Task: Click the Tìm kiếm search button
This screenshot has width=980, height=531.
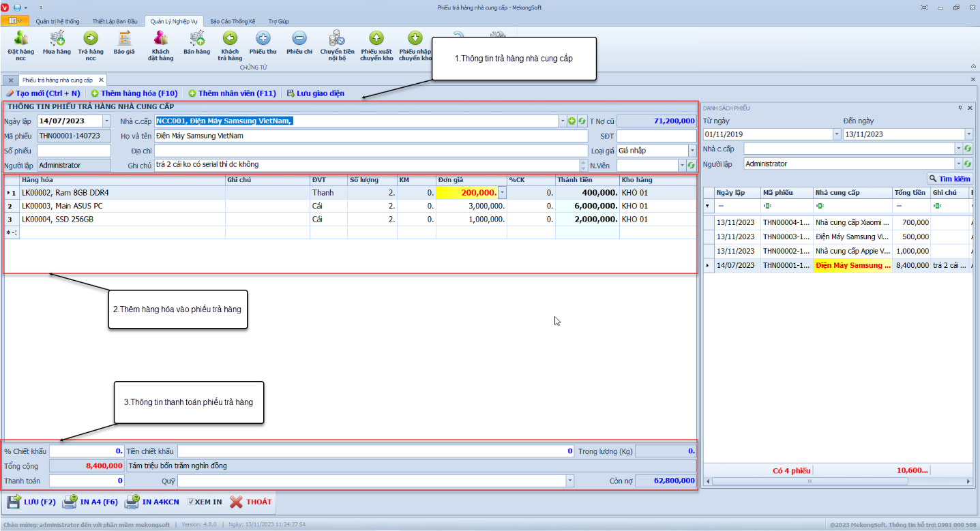Action: click(x=949, y=179)
